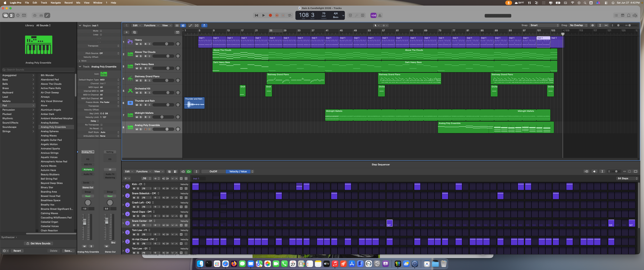Viewport: 644px width, 270px height.
Task: Toggle Pattern Preview speaker in Step Sequencer
Action: pyautogui.click(x=595, y=172)
